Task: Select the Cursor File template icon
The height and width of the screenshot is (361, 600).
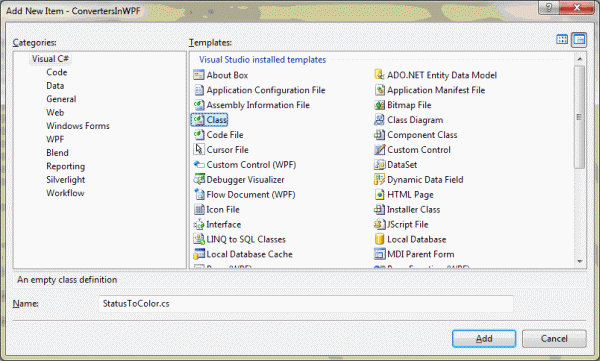Action: coord(199,150)
